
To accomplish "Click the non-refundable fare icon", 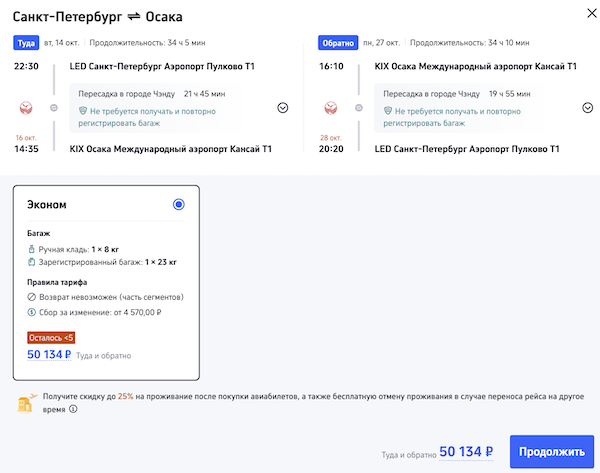I will click(31, 297).
